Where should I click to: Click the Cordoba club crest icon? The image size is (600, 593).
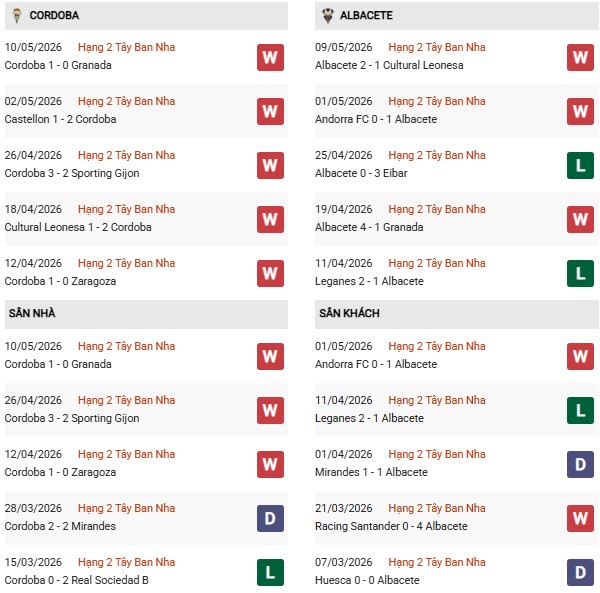pos(16,16)
